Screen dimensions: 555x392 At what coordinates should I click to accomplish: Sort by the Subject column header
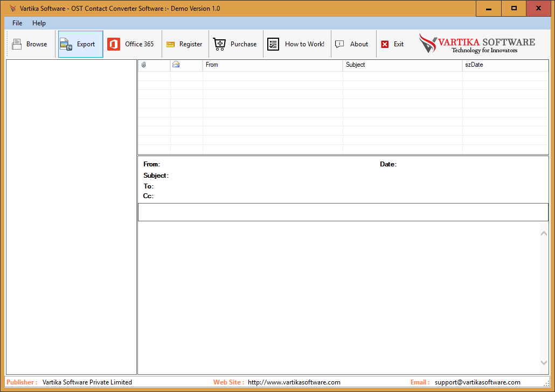pyautogui.click(x=403, y=65)
